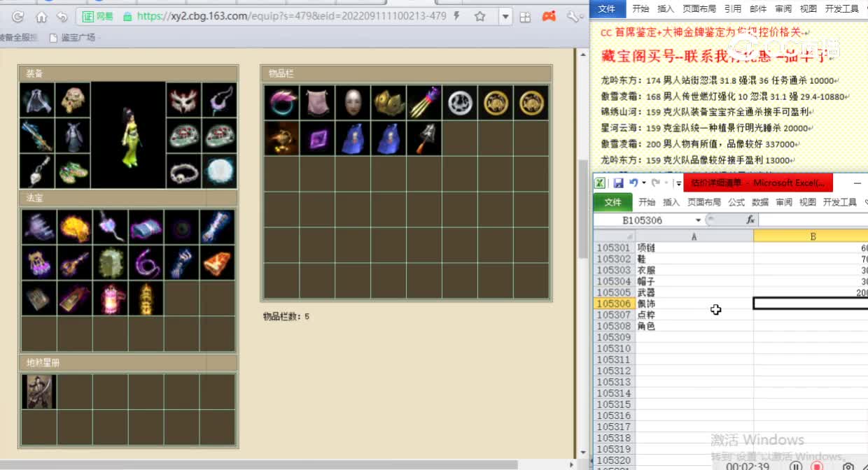Click the Excel name box showing B105306
Image resolution: width=868 pixels, height=470 pixels.
point(643,220)
